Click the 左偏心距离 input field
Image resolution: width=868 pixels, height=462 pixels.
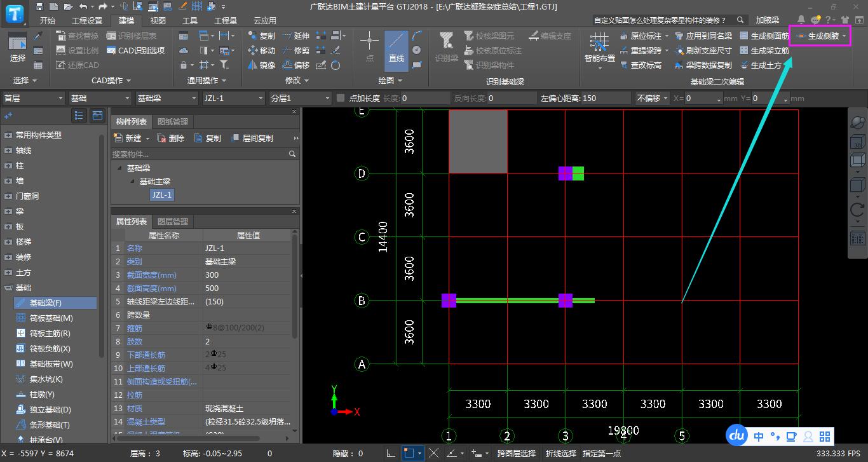(606, 98)
